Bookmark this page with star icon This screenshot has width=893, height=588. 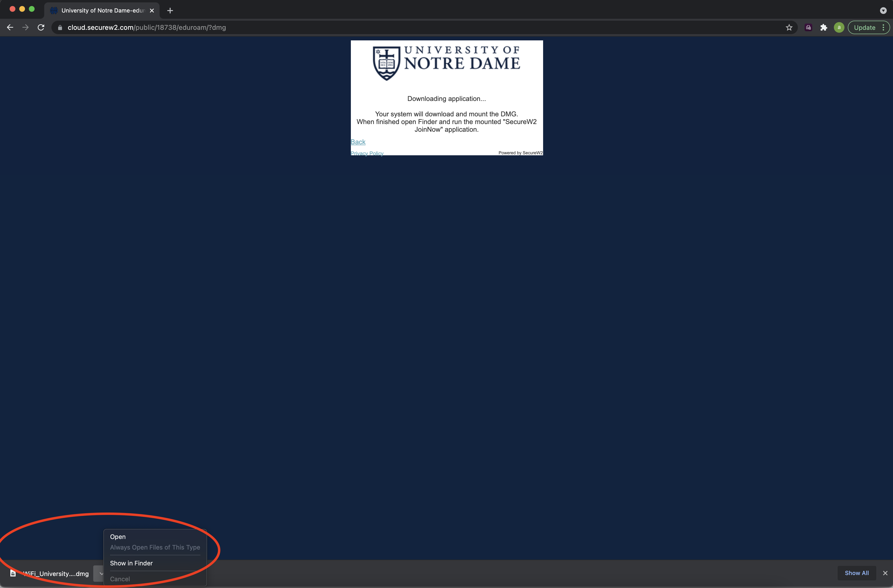click(789, 27)
